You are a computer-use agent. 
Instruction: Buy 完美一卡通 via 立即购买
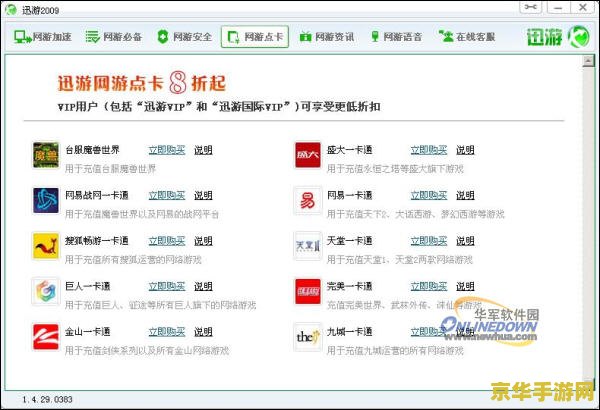[429, 286]
